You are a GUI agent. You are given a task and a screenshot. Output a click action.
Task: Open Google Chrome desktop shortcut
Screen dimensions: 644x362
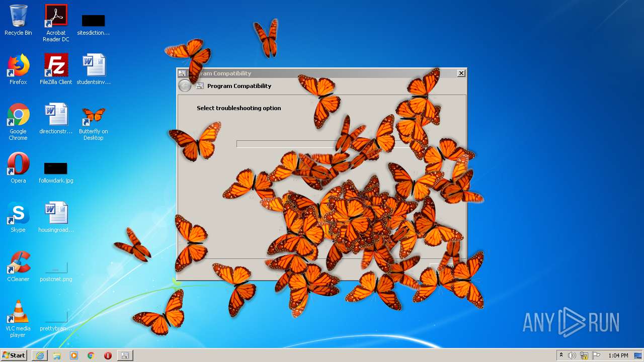(x=18, y=122)
